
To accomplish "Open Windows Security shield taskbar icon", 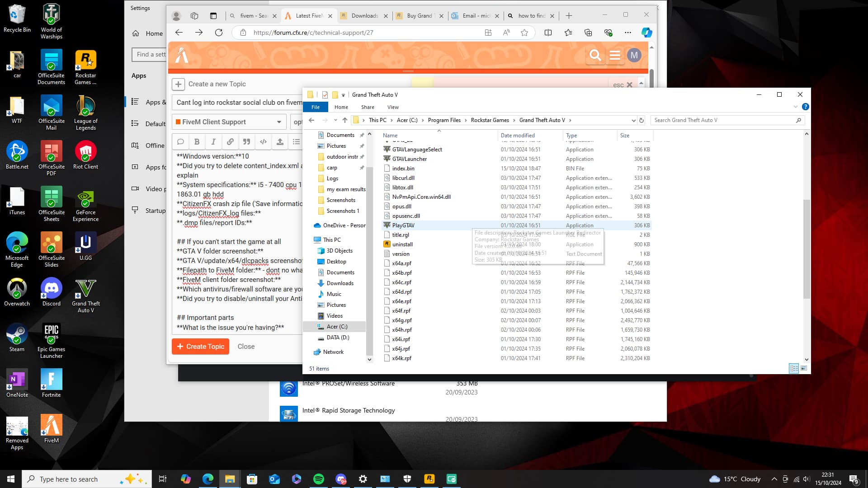I will click(407, 479).
